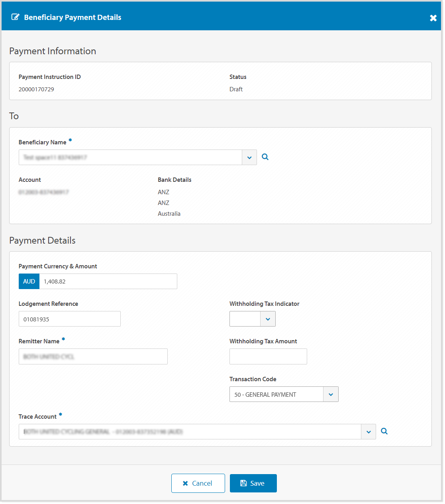Click the payment amount field 1,408.82
This screenshot has width=445, height=504.
[108, 282]
